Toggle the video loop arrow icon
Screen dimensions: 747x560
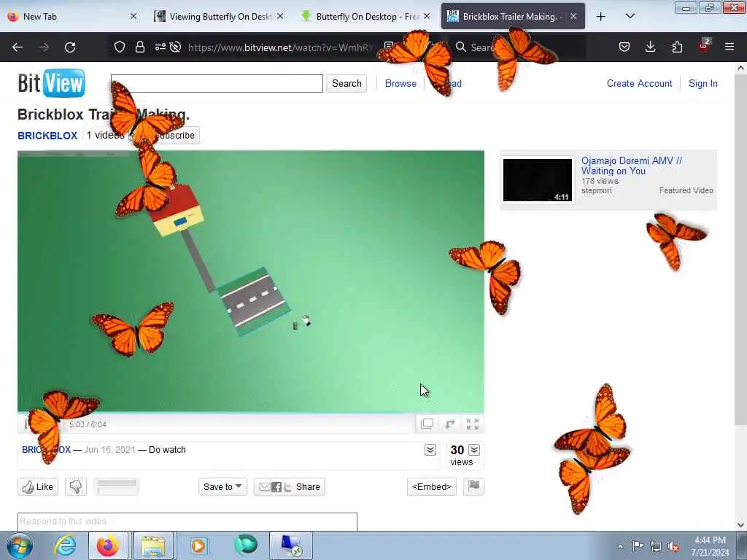[x=449, y=424]
